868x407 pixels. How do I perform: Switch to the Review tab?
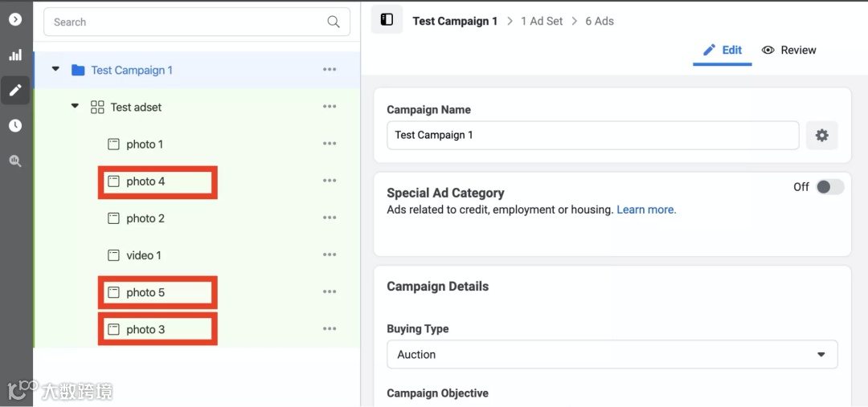(788, 50)
